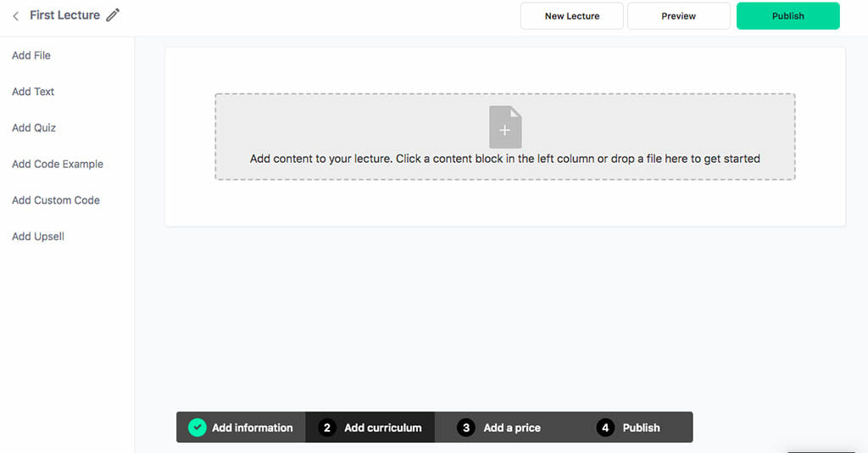This screenshot has width=868, height=453.
Task: Pick Add Upsell option
Action: click(x=38, y=237)
